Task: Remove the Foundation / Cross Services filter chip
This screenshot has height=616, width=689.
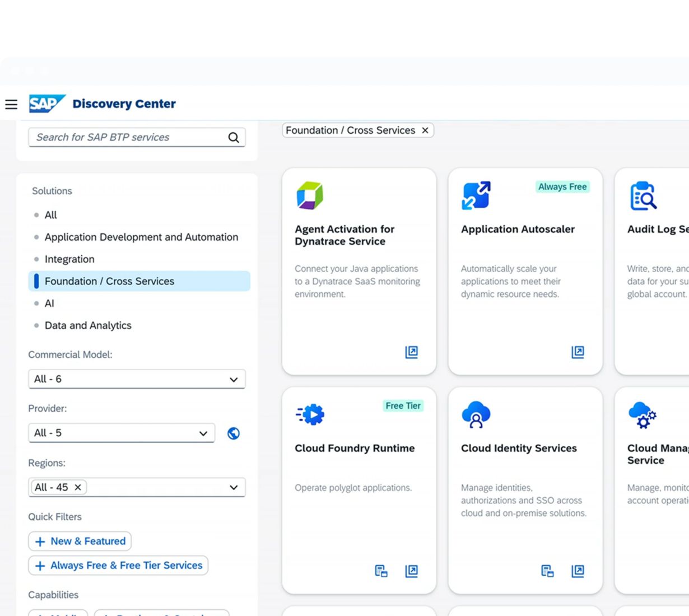Action: [425, 130]
